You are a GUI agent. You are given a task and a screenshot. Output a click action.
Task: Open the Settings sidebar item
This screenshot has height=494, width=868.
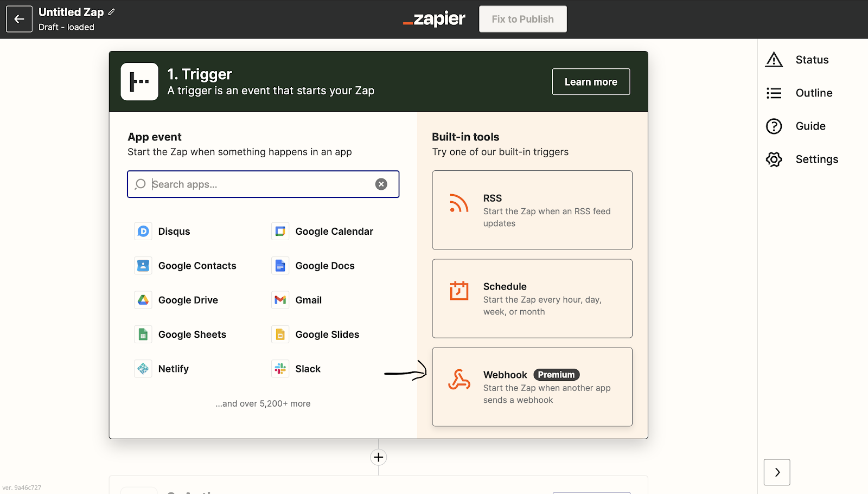click(x=802, y=159)
